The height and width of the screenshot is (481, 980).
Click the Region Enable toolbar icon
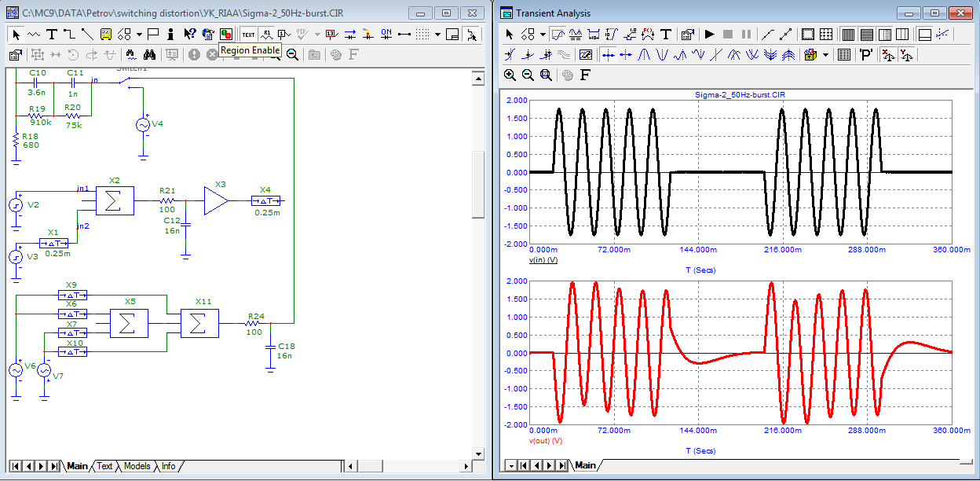point(226,34)
